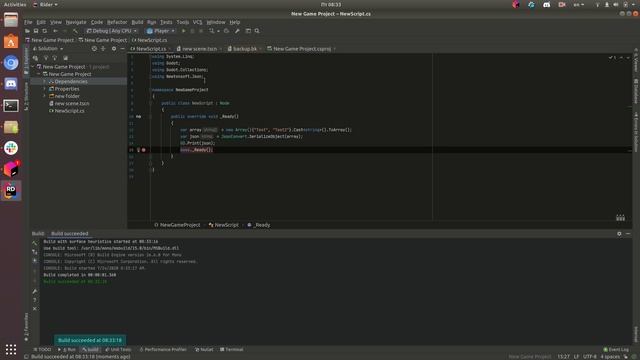This screenshot has height=360, width=640.
Task: Collapse the New Game Project solution node
Action: (x=33, y=67)
